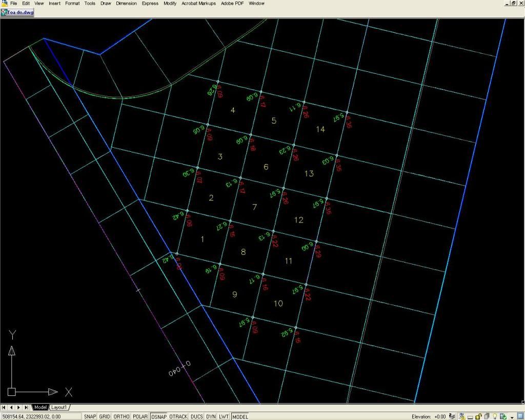Click the light bulb status icon
Screen dimensions: 525x420
click(495, 416)
